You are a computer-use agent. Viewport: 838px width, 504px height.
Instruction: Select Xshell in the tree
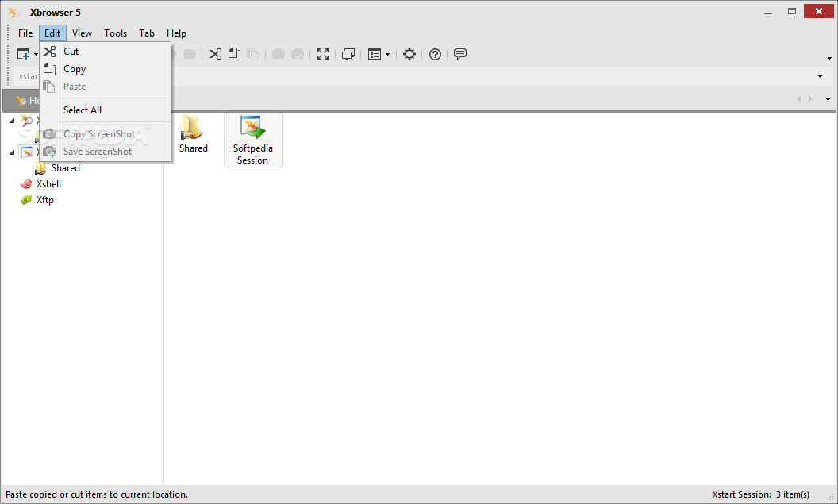coord(41,184)
